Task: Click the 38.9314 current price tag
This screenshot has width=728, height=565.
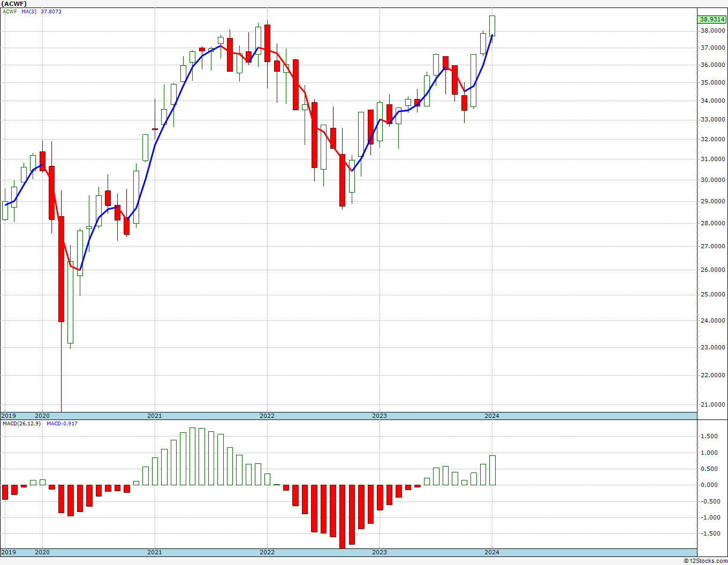Action: click(712, 20)
